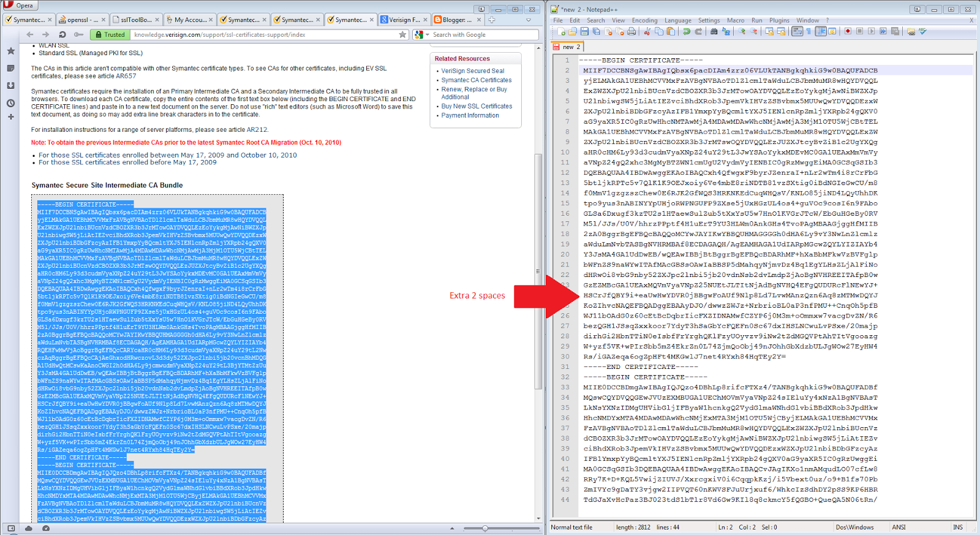Bookmark page via address bar star

pos(402,35)
